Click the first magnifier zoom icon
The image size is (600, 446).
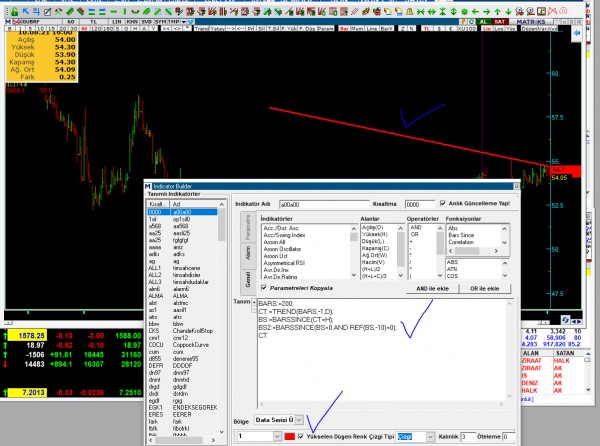pos(519,11)
